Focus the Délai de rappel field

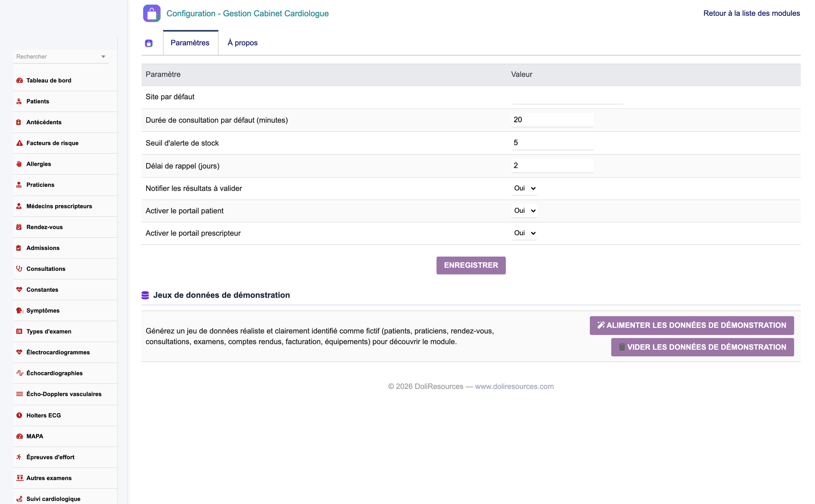pyautogui.click(x=552, y=166)
